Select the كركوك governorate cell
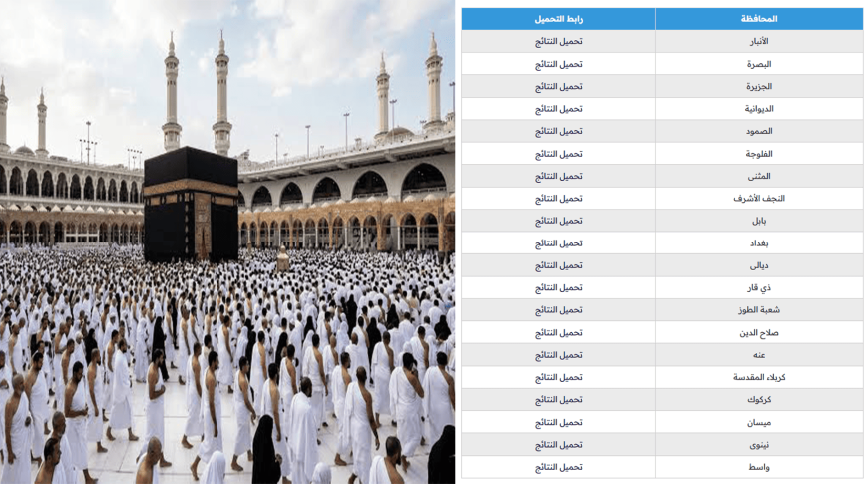This screenshot has width=868, height=484. click(x=759, y=400)
